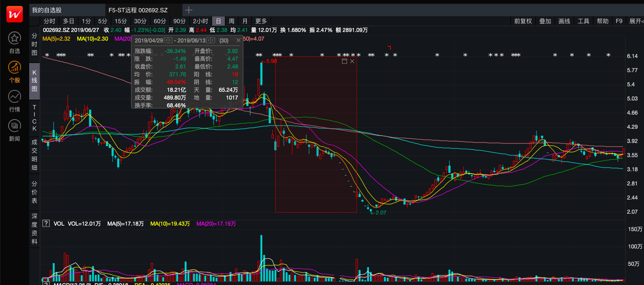Click the 换手率 68.46% value
The image size is (644, 285).
pyautogui.click(x=176, y=106)
